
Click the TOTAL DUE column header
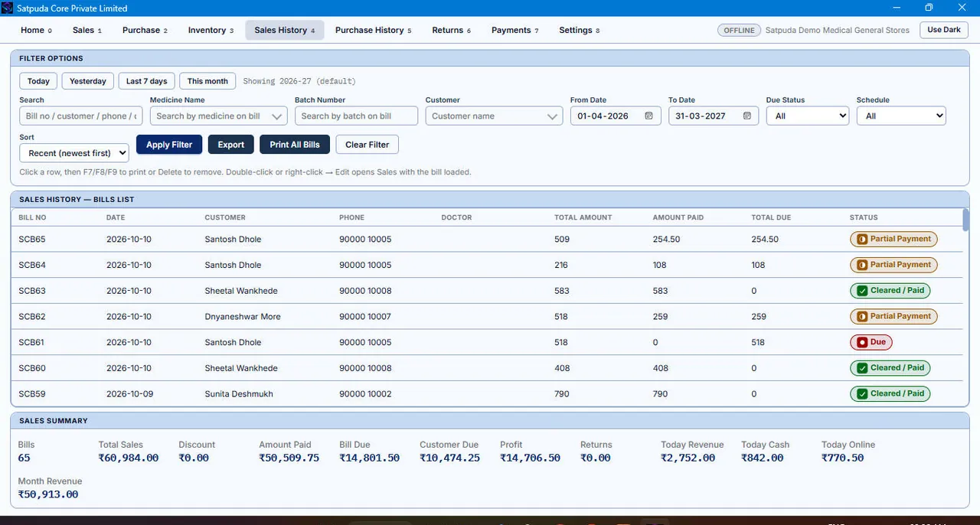771,217
